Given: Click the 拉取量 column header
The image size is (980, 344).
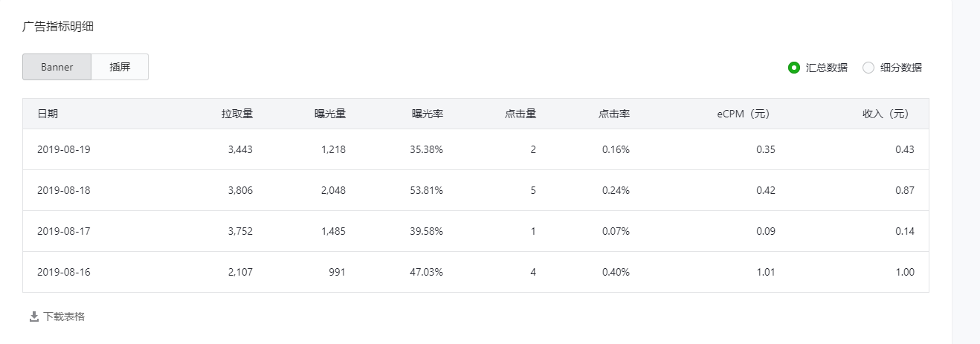Looking at the screenshot, I should 237,114.
